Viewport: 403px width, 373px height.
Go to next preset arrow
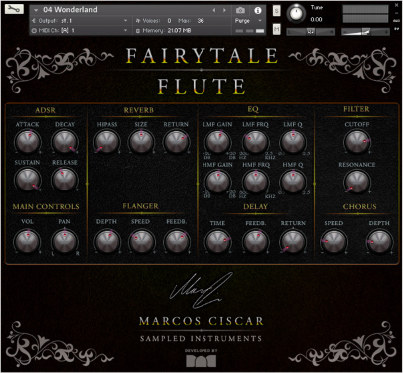pos(224,10)
